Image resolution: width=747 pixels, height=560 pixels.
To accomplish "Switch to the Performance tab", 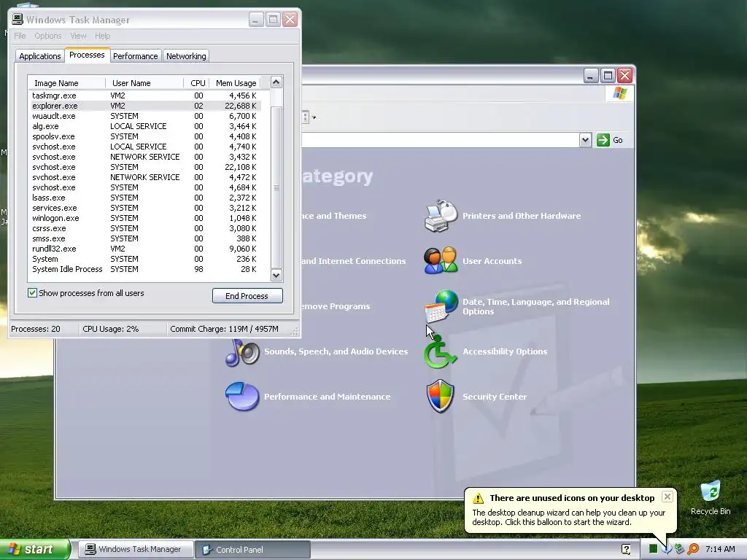I will 135,56.
